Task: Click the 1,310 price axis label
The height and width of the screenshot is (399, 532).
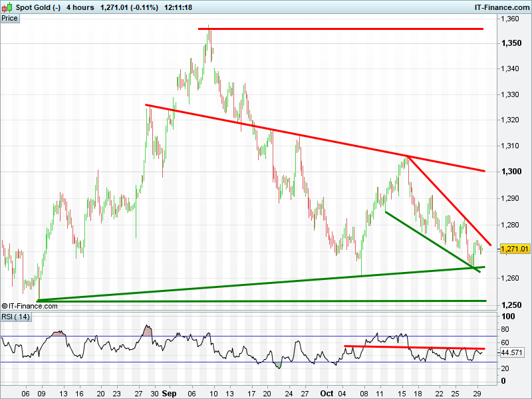Action: coord(510,146)
